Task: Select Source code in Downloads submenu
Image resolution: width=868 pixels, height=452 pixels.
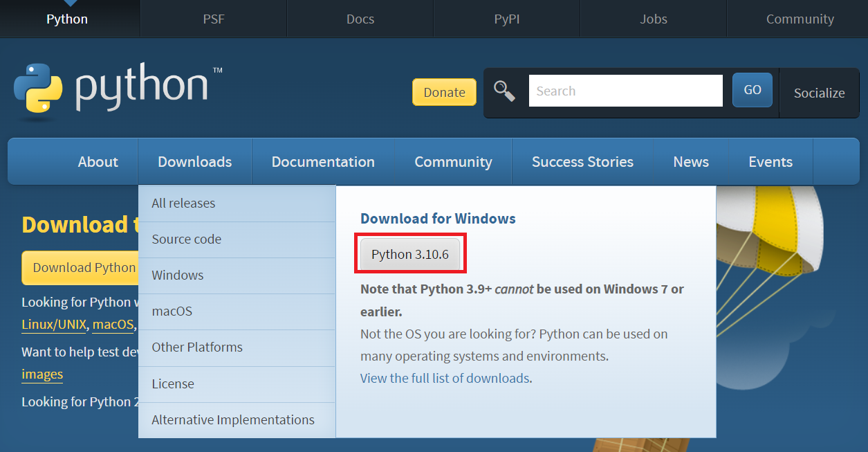Action: point(237,239)
